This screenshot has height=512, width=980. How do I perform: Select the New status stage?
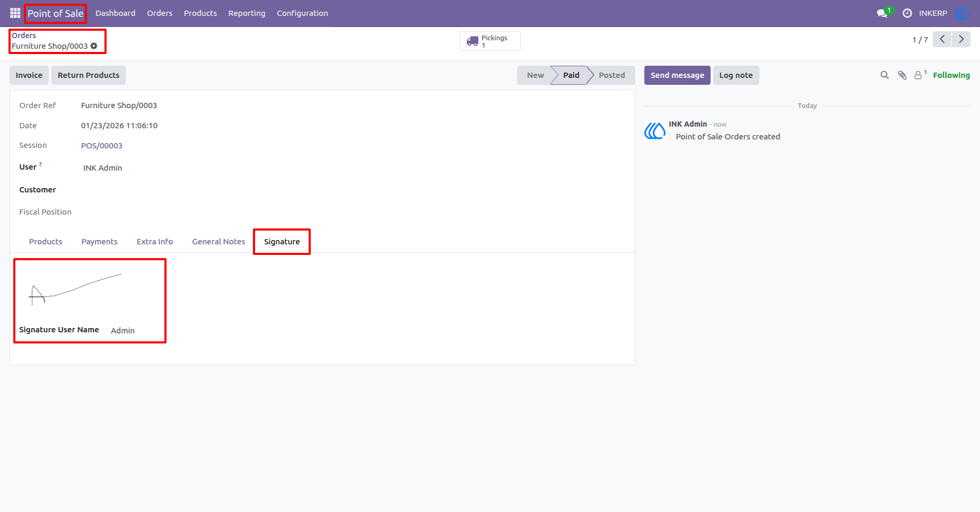(535, 75)
